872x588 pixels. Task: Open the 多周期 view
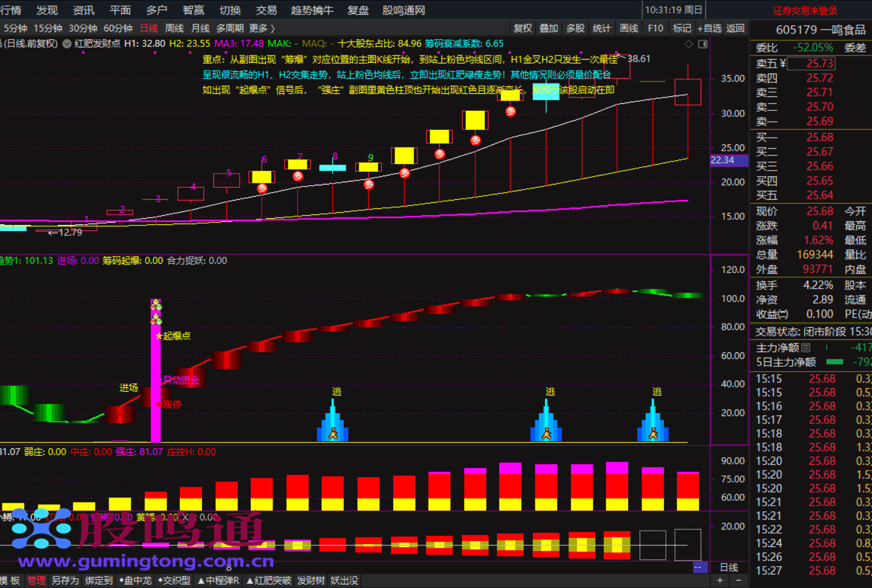pos(230,28)
